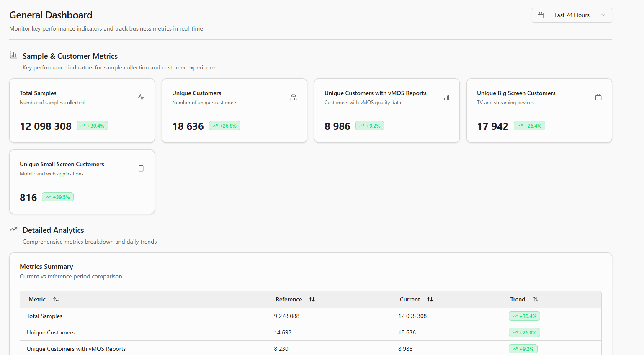Click the TV icon on Big Screen Customers
The image size is (644, 355).
pos(598,97)
